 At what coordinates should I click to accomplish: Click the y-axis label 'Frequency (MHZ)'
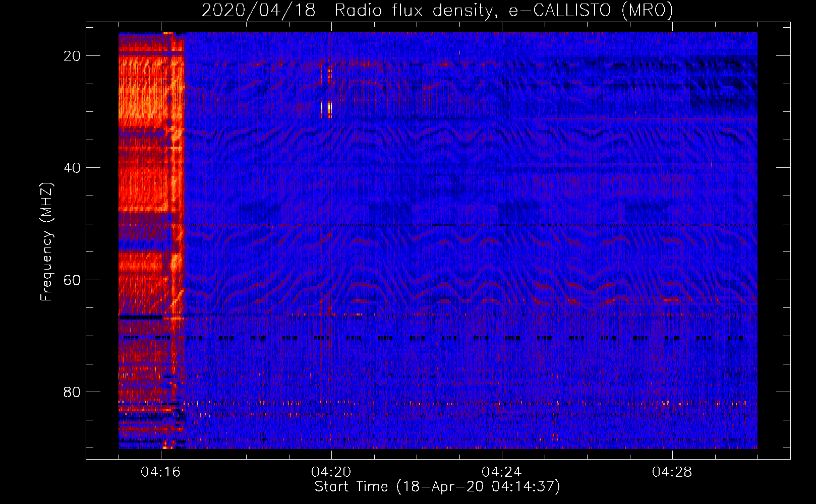(x=46, y=242)
